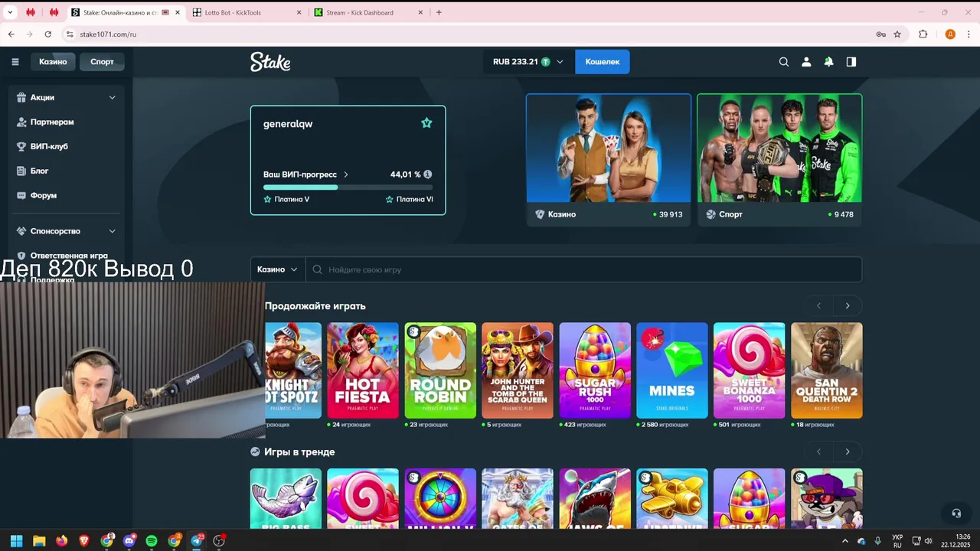980x551 pixels.
Task: Open File Explorer from taskbar
Action: point(39,541)
